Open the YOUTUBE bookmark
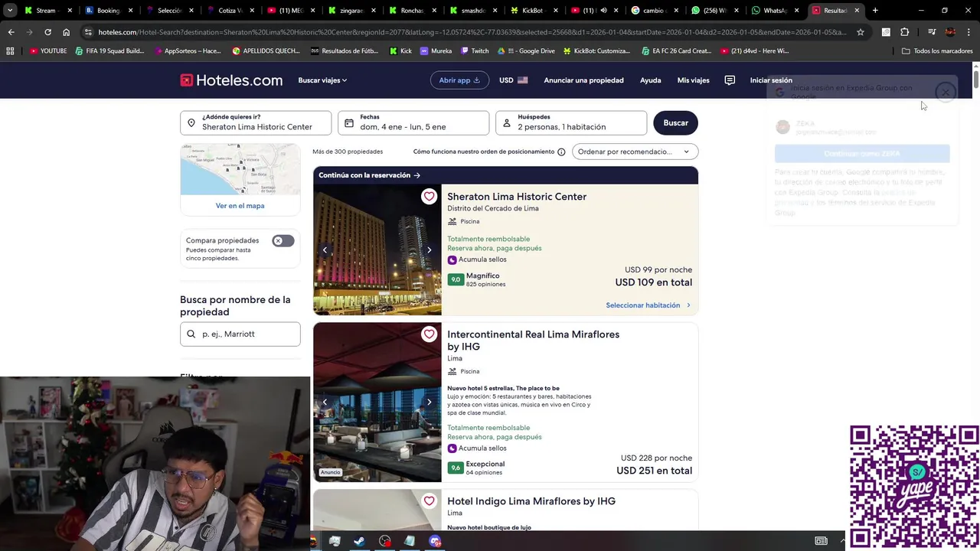980x551 pixels. click(47, 51)
